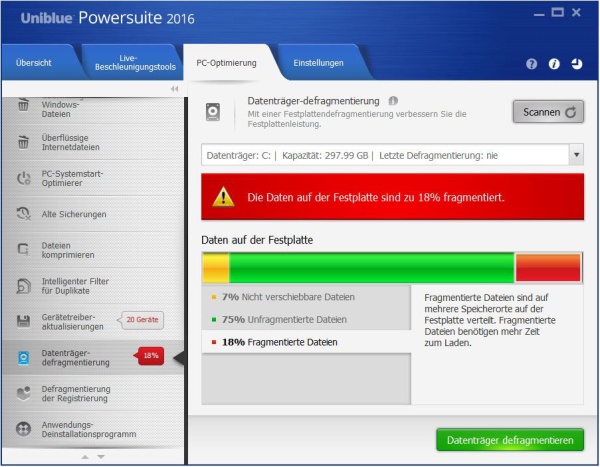Collapse sidebar with double-arrow icon
The image size is (600, 467).
click(x=174, y=89)
